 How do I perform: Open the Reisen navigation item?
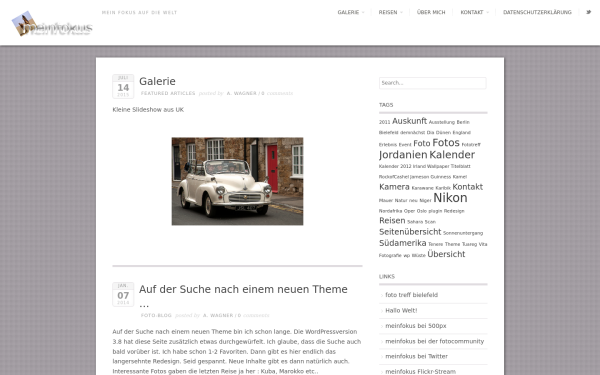[x=388, y=13]
